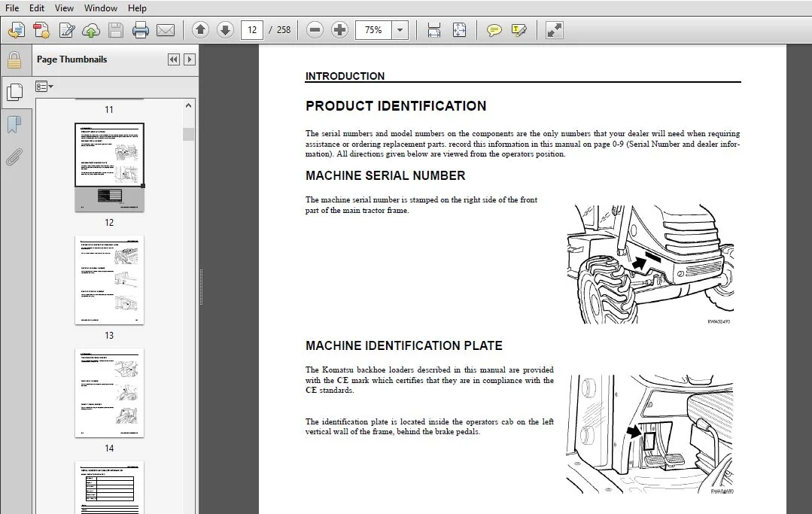Click the thumbnail panel scrollbar handle

pos(188,134)
